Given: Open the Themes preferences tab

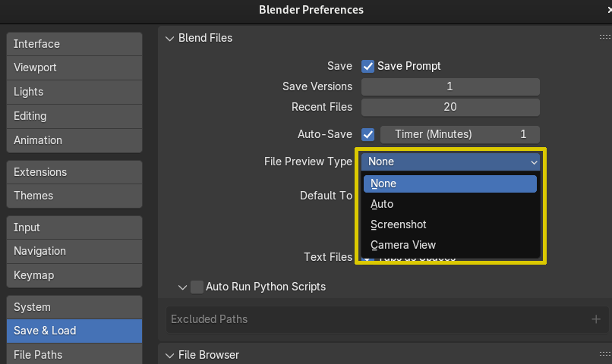Looking at the screenshot, I should click(x=74, y=196).
